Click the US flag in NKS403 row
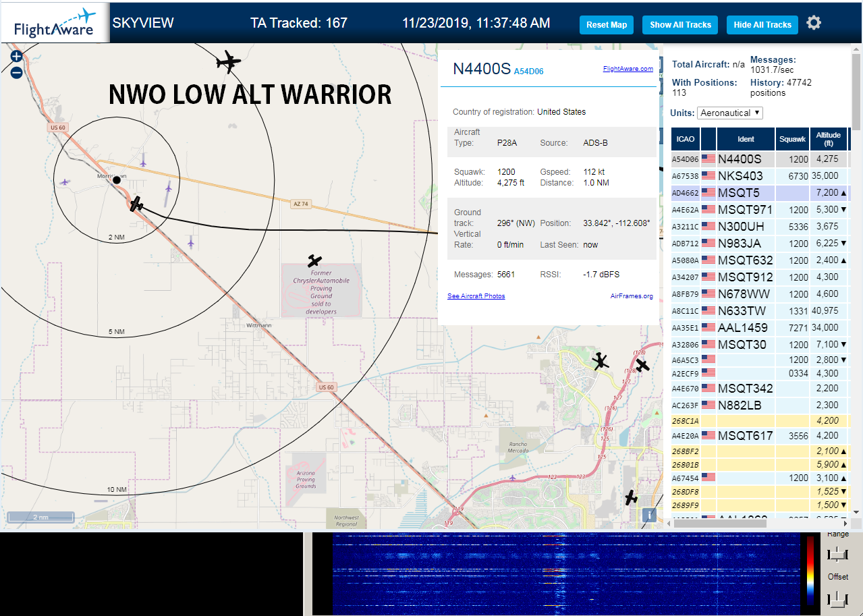This screenshot has width=863, height=616. coord(708,176)
